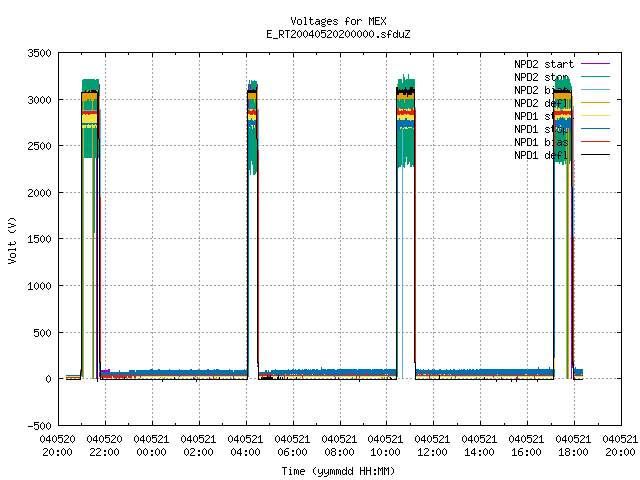Click the 1000 y-axis tick label
This screenshot has width=640, height=480.
40,286
